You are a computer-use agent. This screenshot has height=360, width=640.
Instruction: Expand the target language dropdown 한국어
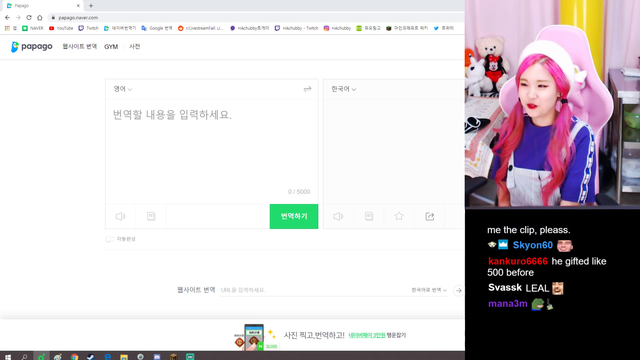344,89
